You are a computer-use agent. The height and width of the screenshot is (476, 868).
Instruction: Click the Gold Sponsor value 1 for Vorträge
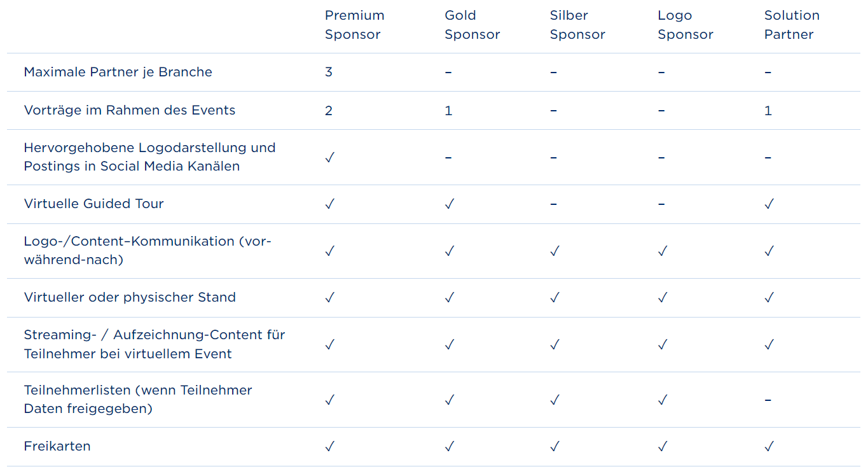(x=448, y=111)
